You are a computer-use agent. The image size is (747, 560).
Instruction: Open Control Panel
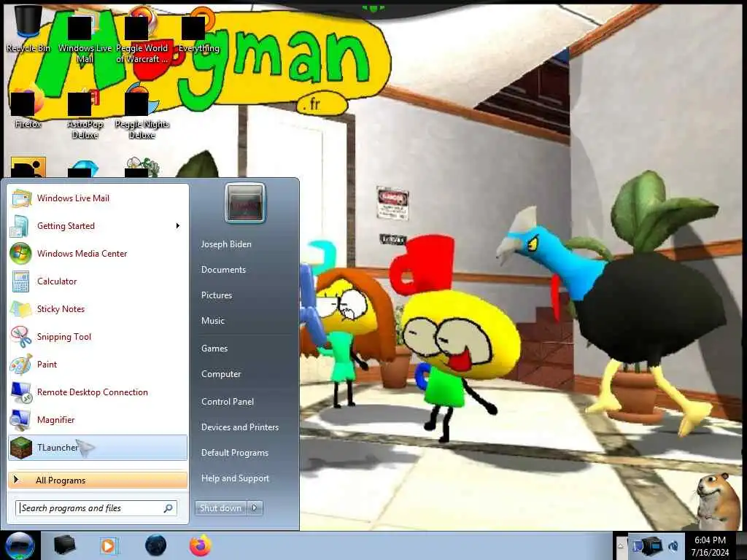pyautogui.click(x=228, y=402)
